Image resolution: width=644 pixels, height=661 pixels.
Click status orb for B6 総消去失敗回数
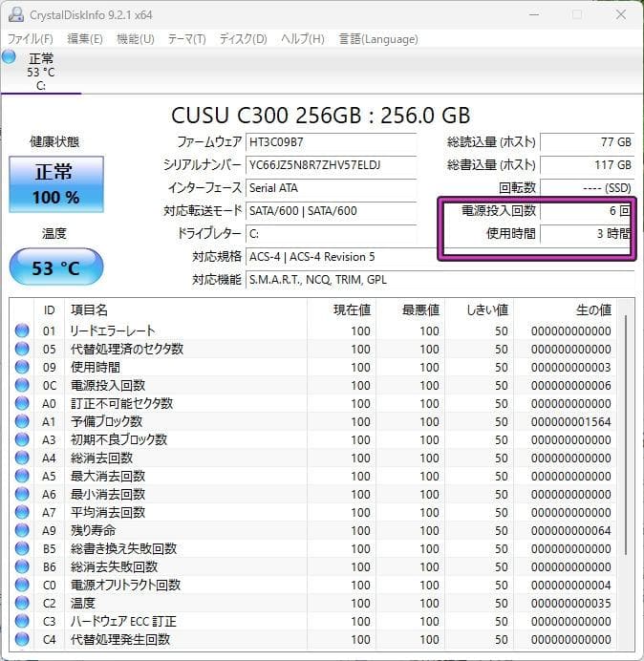(x=22, y=566)
